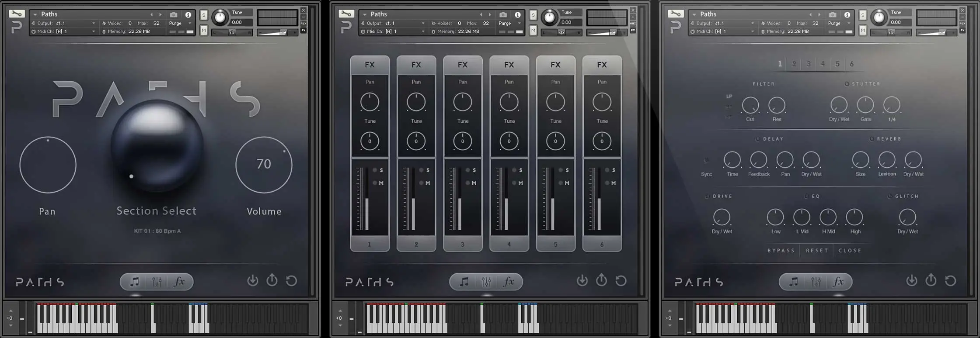Viewport: 980px width, 338px height.
Task: Open Midi Ch dropdown in main view header
Action: pyautogui.click(x=63, y=31)
